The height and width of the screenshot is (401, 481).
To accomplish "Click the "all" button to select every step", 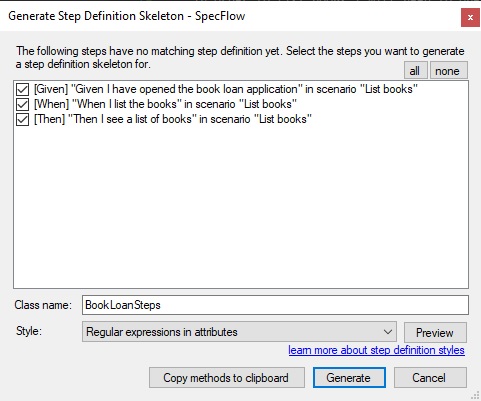I will pyautogui.click(x=415, y=70).
